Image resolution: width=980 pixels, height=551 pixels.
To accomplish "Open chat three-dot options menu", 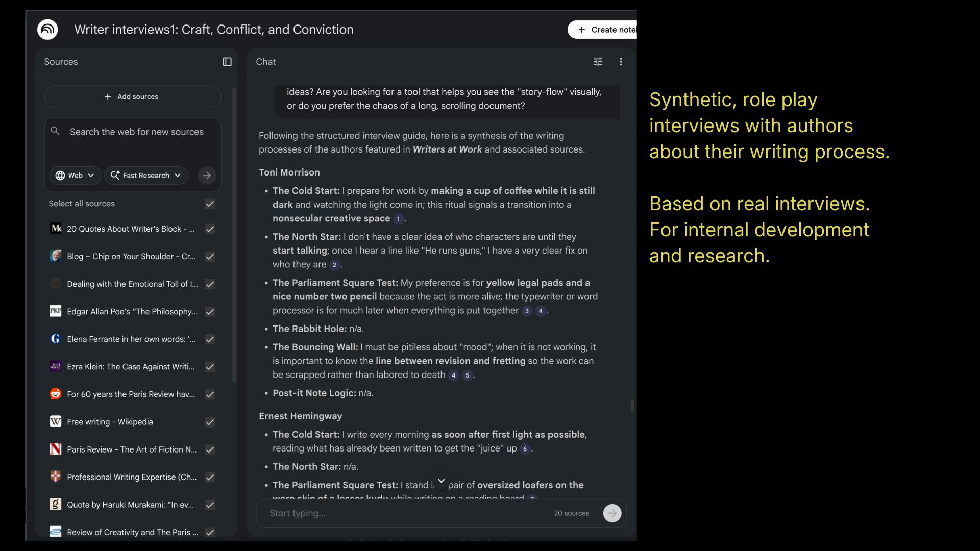I will pos(621,62).
